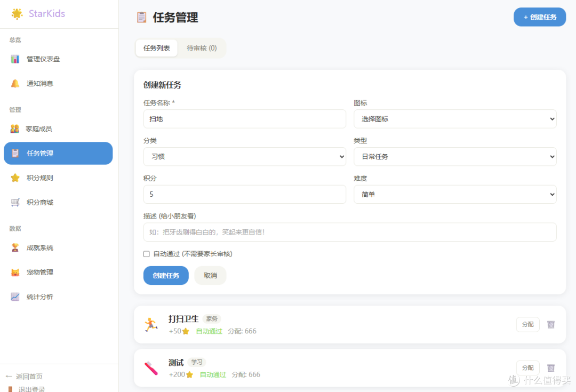Image resolution: width=576 pixels, height=392 pixels.
Task: Open 通知消息 in the sidebar
Action: click(x=58, y=83)
